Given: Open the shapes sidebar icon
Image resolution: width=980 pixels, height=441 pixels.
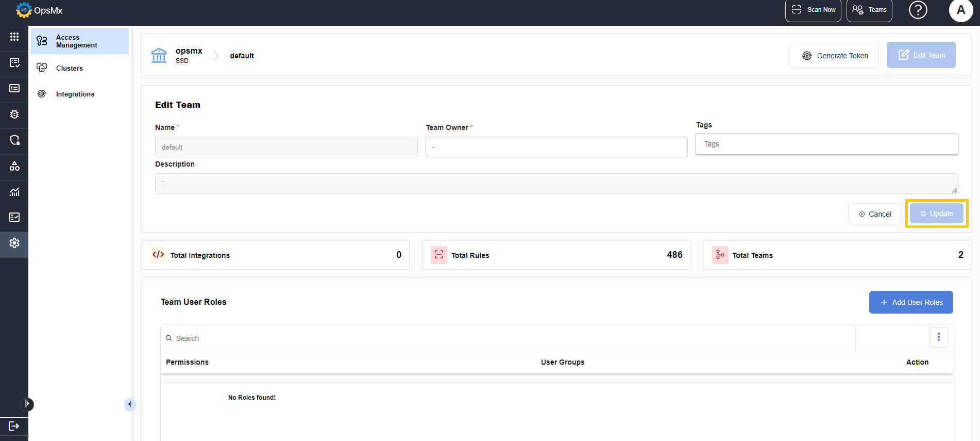Looking at the screenshot, I should 14,166.
